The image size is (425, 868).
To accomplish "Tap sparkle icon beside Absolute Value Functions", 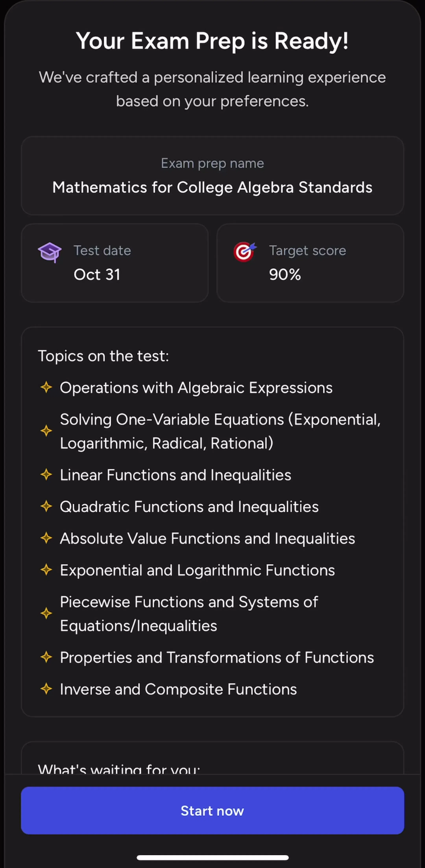I will (46, 538).
